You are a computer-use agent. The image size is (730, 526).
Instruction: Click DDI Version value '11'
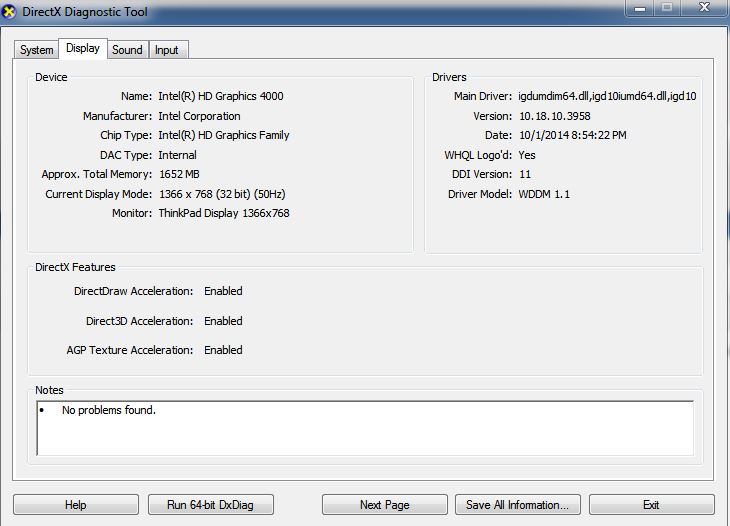tap(525, 174)
